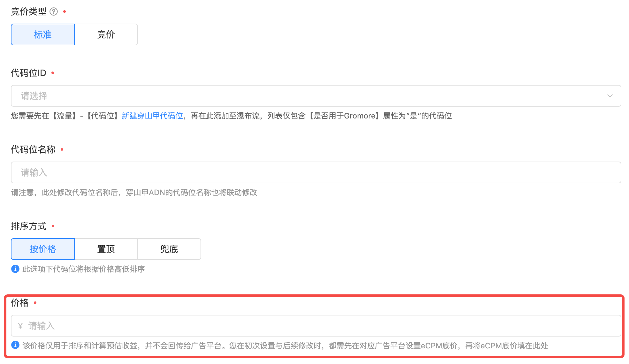Select 兜底 sorting option

click(169, 249)
